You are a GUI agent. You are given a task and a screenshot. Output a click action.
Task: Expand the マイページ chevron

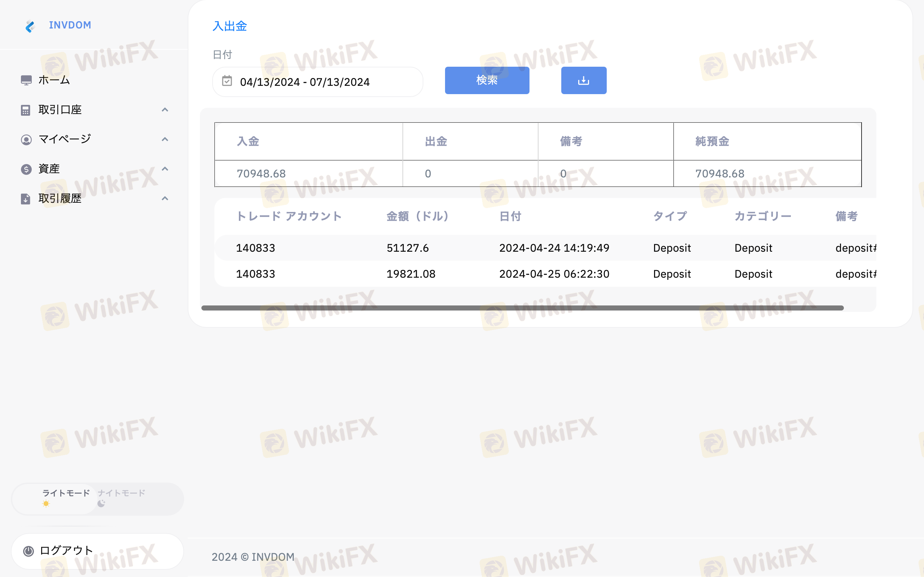tap(165, 139)
